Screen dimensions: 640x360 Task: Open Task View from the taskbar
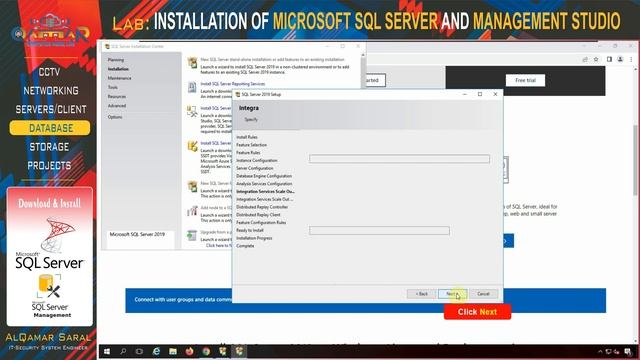click(x=139, y=351)
